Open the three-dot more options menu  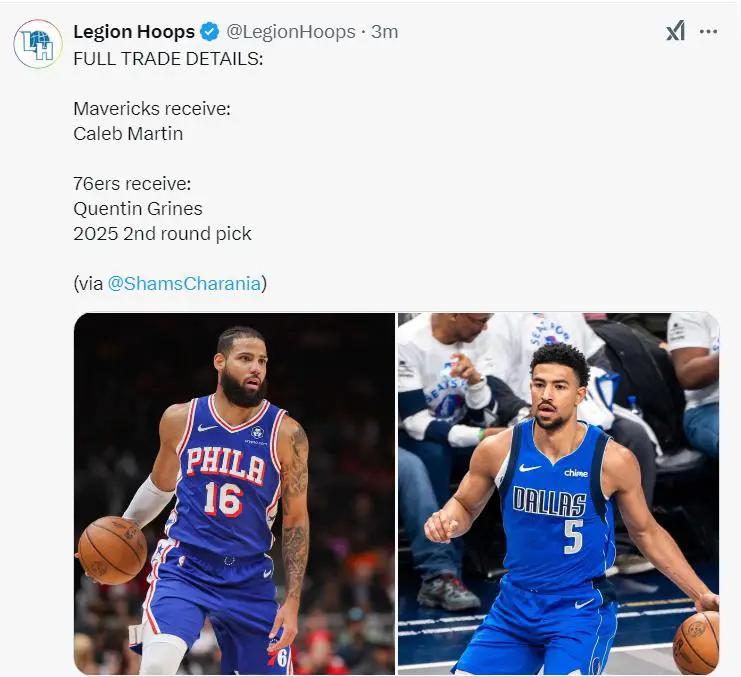click(708, 31)
